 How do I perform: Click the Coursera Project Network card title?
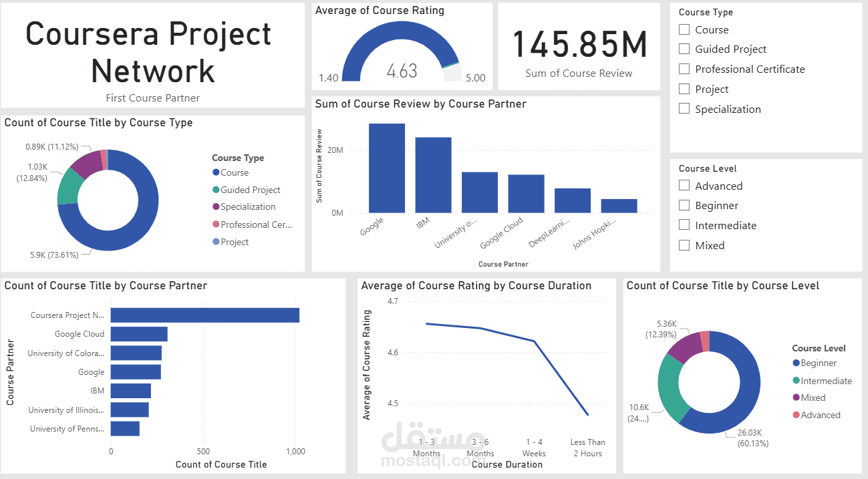(x=149, y=52)
